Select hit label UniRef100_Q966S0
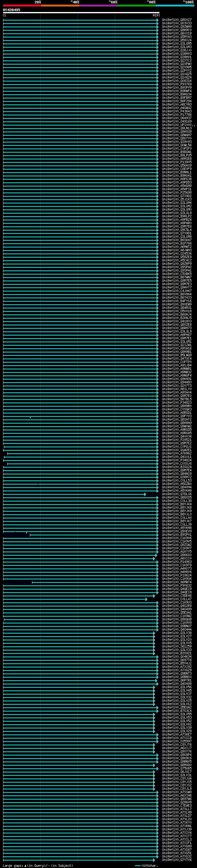The image size is (197, 868). (177, 555)
